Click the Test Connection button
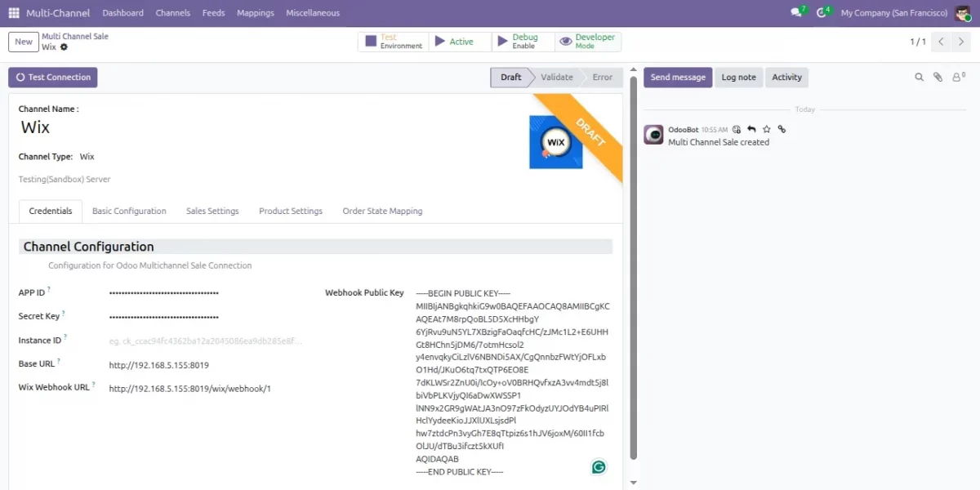Viewport: 980px width, 490px height. [53, 77]
